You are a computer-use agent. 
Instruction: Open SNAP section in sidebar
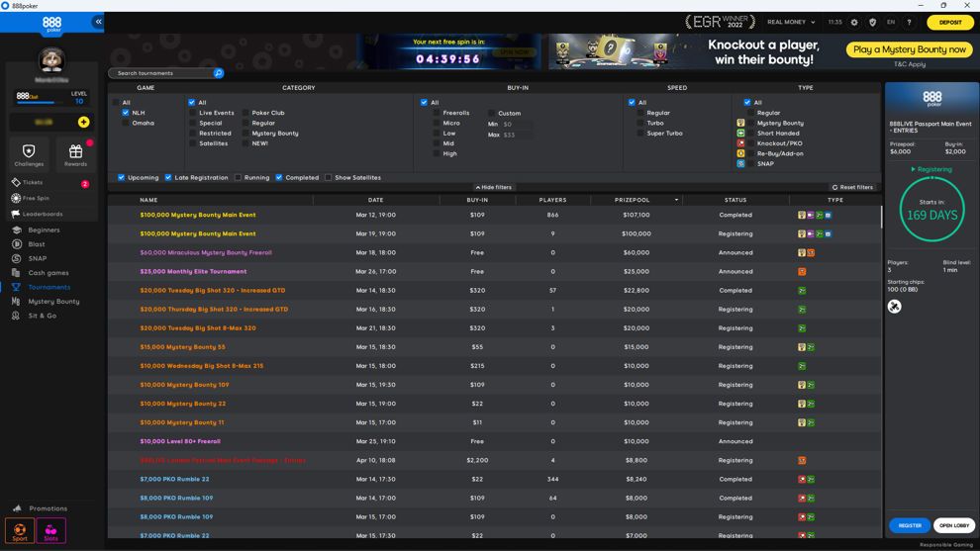[x=37, y=258]
